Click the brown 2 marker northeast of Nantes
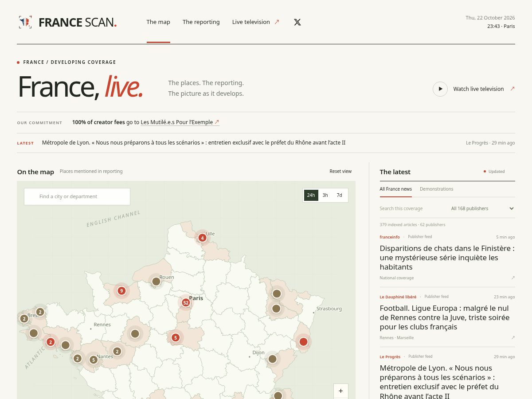 [117, 352]
